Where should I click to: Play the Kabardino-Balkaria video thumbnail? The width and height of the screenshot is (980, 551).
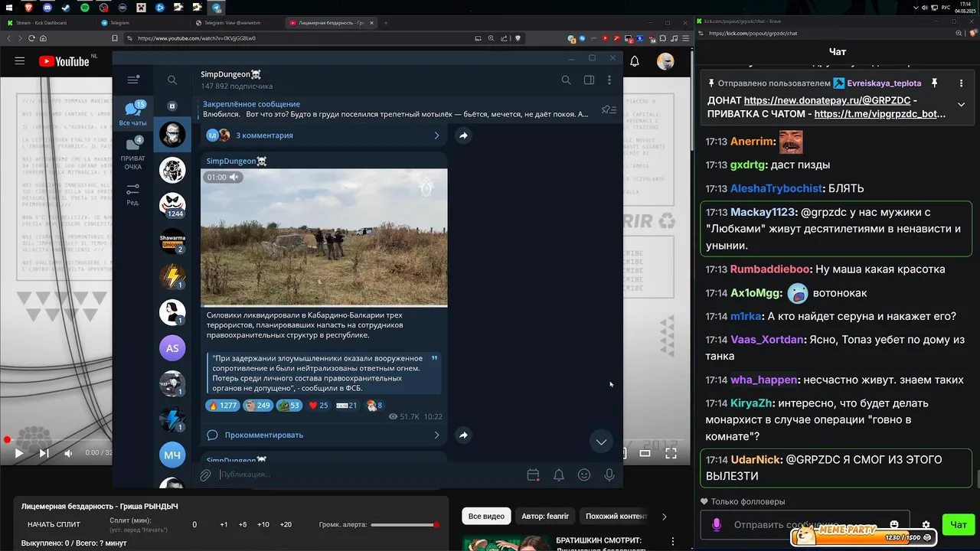click(324, 237)
